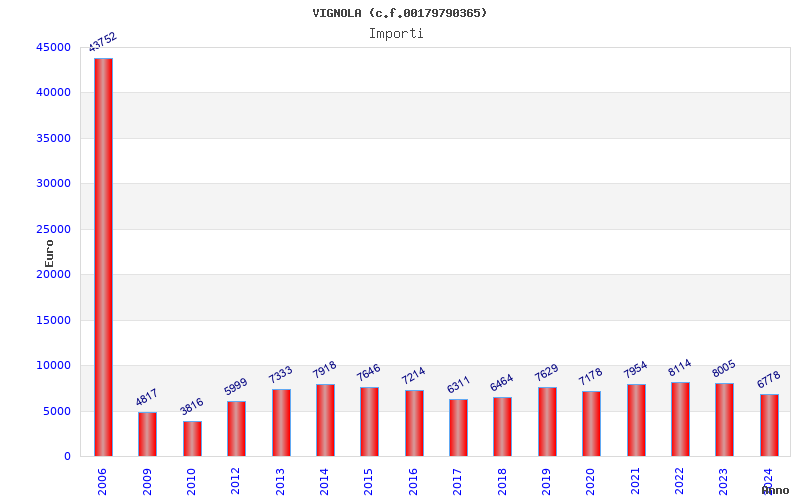800x500 pixels.
Task: Select the bar for year 2022
Action: (680, 419)
